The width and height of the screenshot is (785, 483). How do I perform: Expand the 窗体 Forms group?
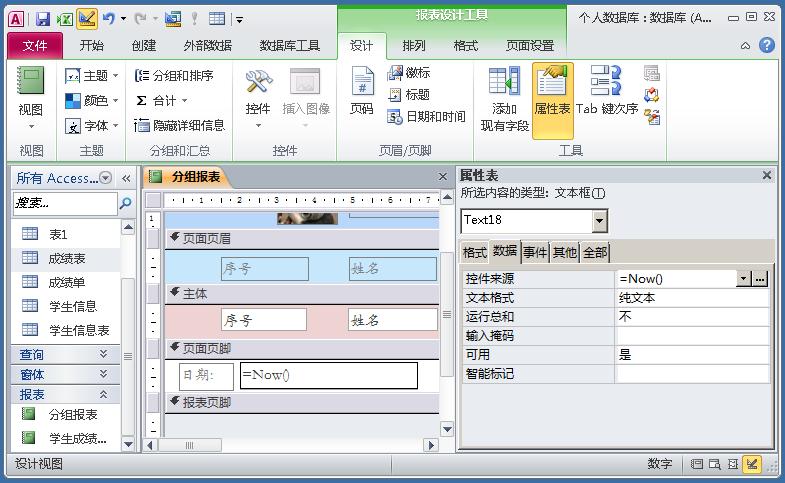(x=65, y=374)
